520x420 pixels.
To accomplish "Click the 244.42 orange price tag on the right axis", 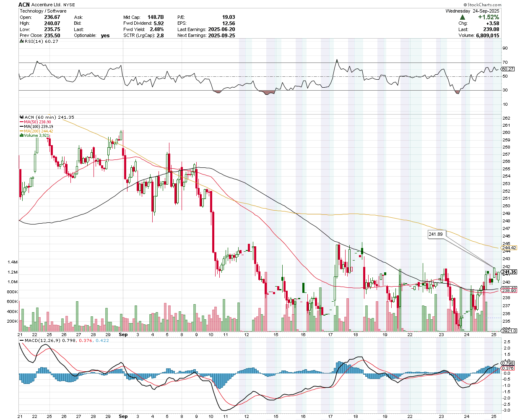I will tap(509, 248).
